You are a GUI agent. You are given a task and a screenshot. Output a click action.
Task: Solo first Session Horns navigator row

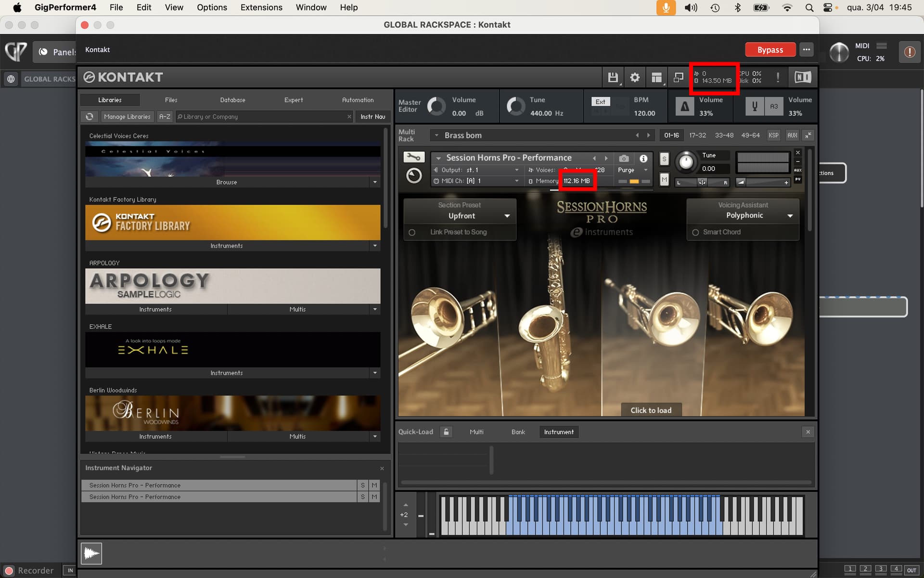coord(363,486)
